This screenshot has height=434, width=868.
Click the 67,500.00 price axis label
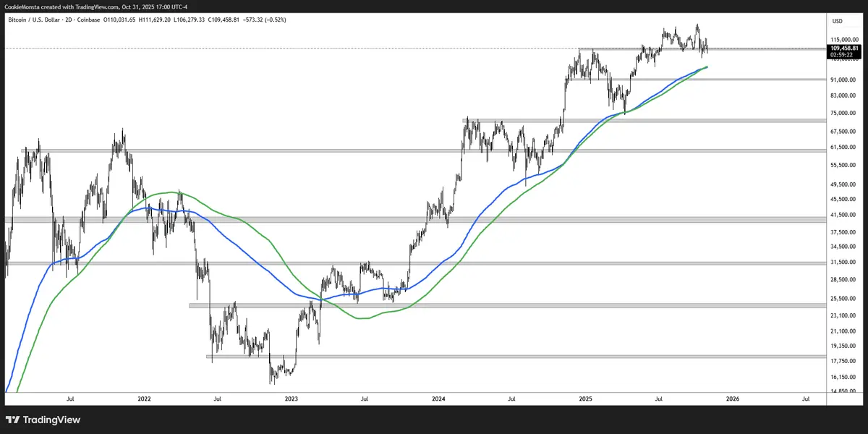[x=844, y=132]
